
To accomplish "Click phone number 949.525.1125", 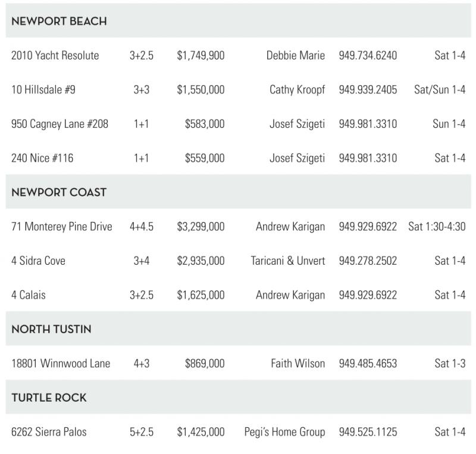I will [x=368, y=432].
